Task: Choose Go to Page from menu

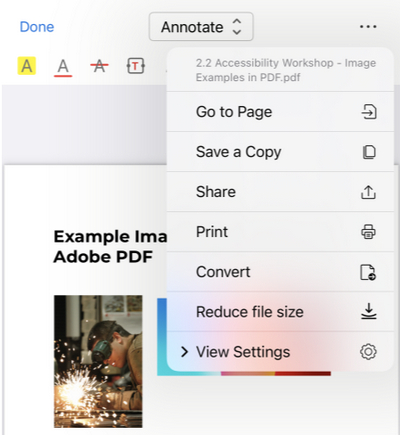Action: [280, 112]
